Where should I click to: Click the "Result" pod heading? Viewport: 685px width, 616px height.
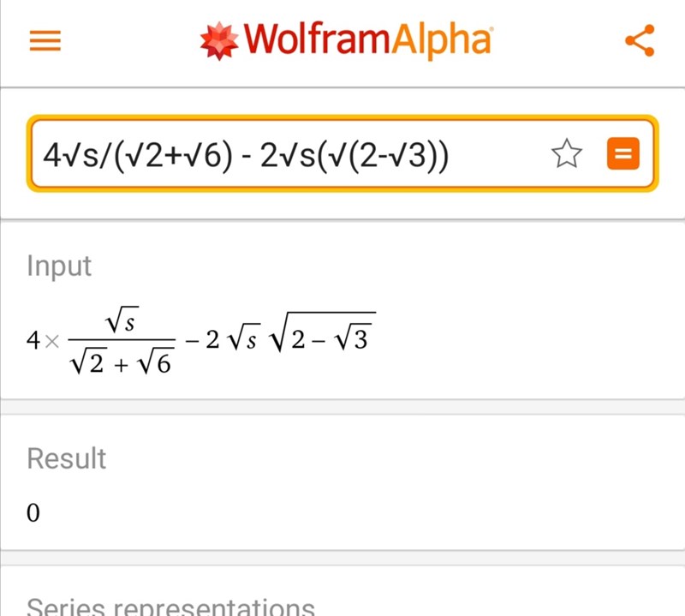(x=67, y=458)
